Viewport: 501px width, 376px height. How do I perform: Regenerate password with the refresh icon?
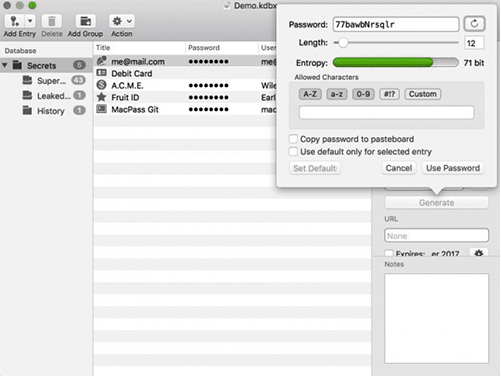(x=474, y=24)
